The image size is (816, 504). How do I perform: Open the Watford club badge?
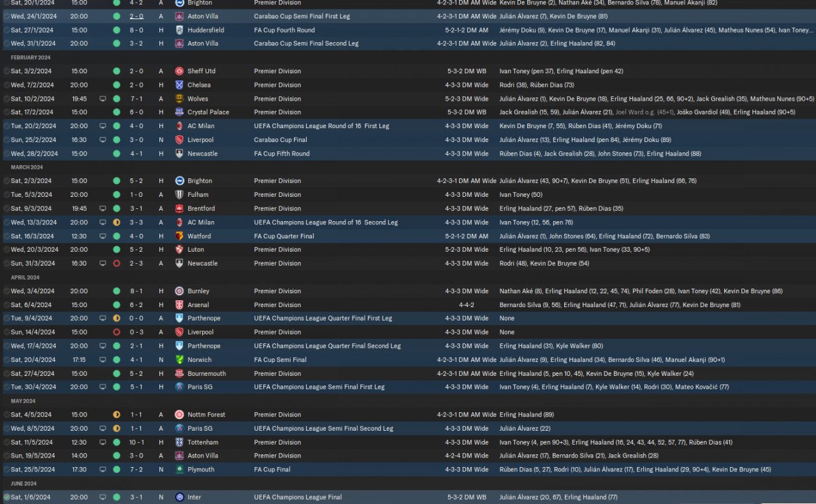click(180, 236)
